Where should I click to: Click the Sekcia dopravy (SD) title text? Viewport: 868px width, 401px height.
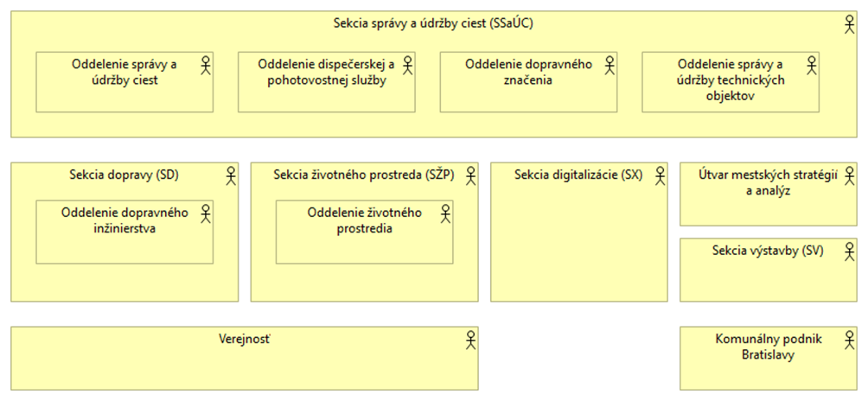coord(124,175)
